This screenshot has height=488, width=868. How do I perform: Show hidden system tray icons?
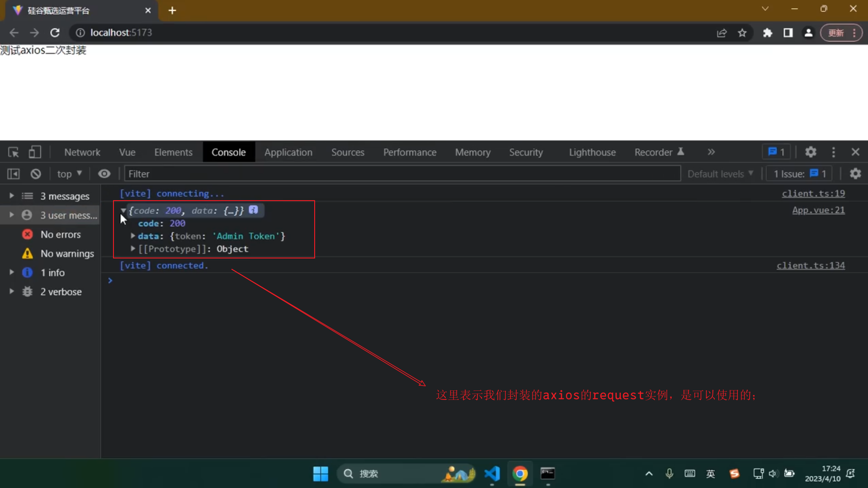tap(649, 474)
